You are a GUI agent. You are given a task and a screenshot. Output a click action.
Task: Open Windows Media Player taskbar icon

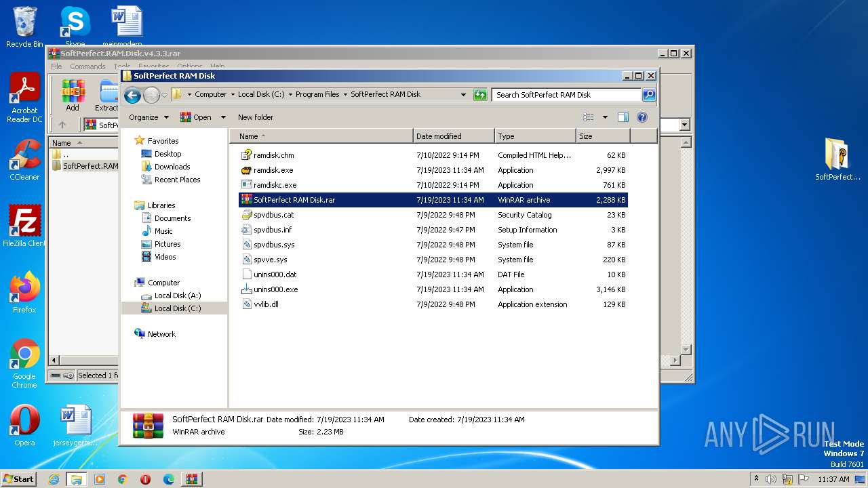(100, 479)
